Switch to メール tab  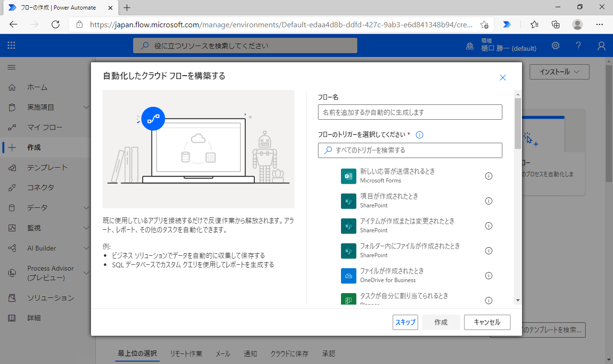[223, 353]
